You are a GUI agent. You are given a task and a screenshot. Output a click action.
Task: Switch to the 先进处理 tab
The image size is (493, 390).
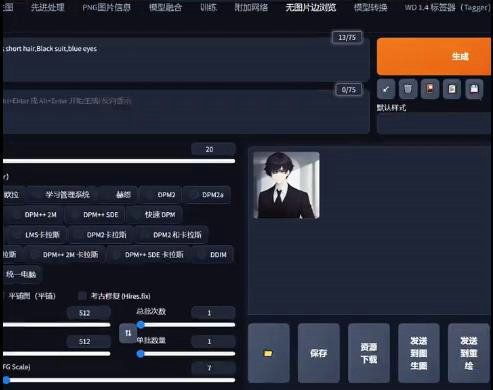coord(48,7)
